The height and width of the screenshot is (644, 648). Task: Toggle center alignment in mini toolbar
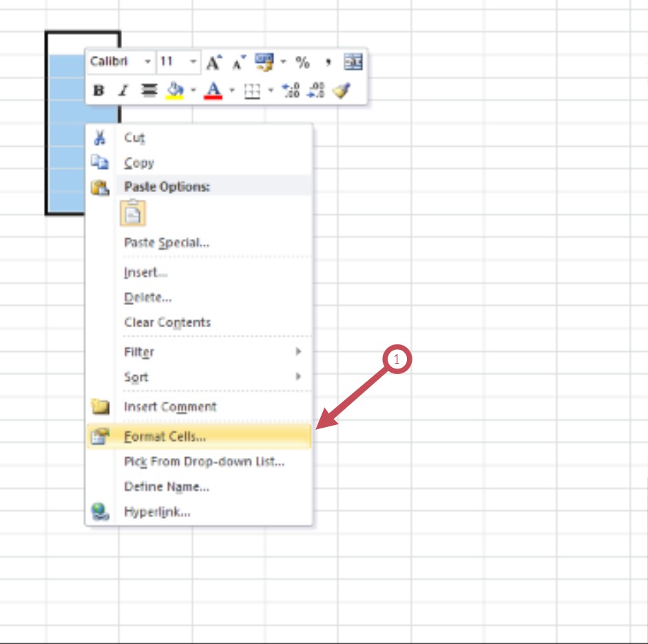click(149, 90)
